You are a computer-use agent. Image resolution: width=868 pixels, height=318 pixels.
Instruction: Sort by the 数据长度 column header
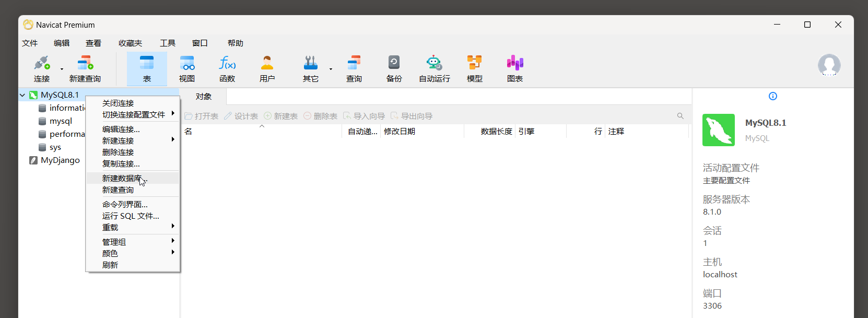(490, 132)
